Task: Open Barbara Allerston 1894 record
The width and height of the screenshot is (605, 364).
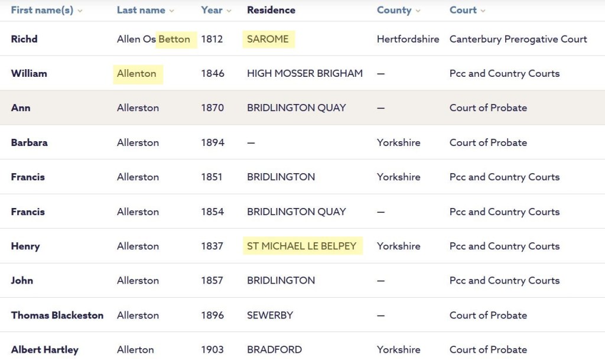Action: point(30,142)
